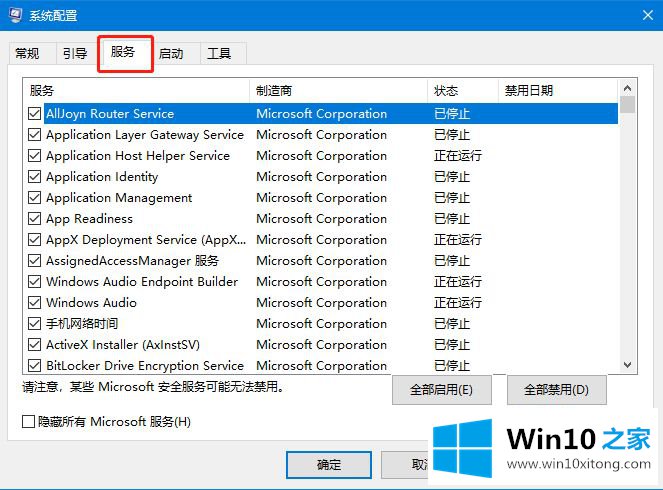Uncheck ActiveX Installer (AxInstSV) checkbox
Screen dimensions: 663x490
click(34, 345)
